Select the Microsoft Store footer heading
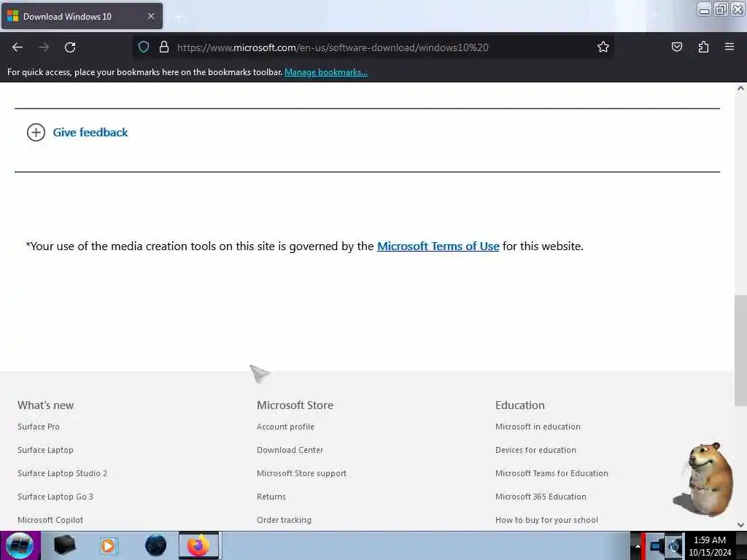The image size is (747, 560). point(295,405)
